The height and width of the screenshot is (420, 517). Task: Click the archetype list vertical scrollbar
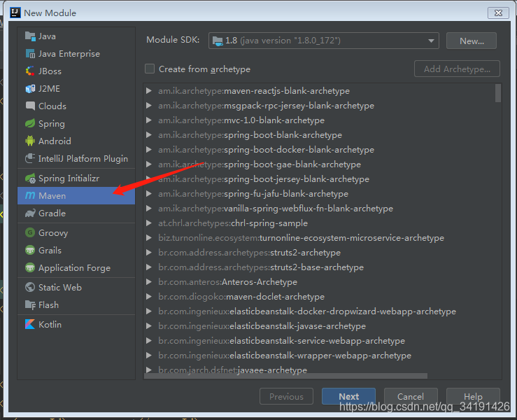498,93
